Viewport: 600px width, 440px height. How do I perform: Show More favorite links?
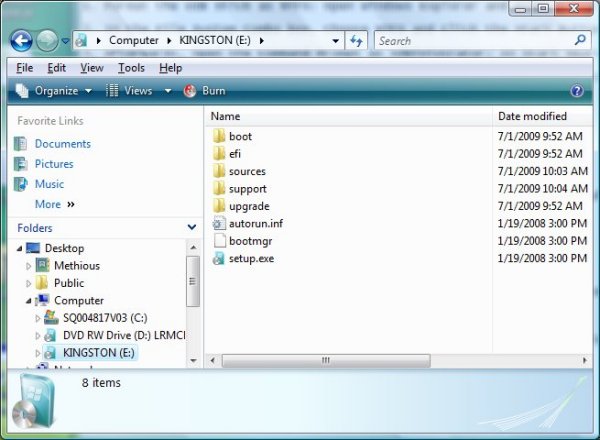tap(55, 204)
